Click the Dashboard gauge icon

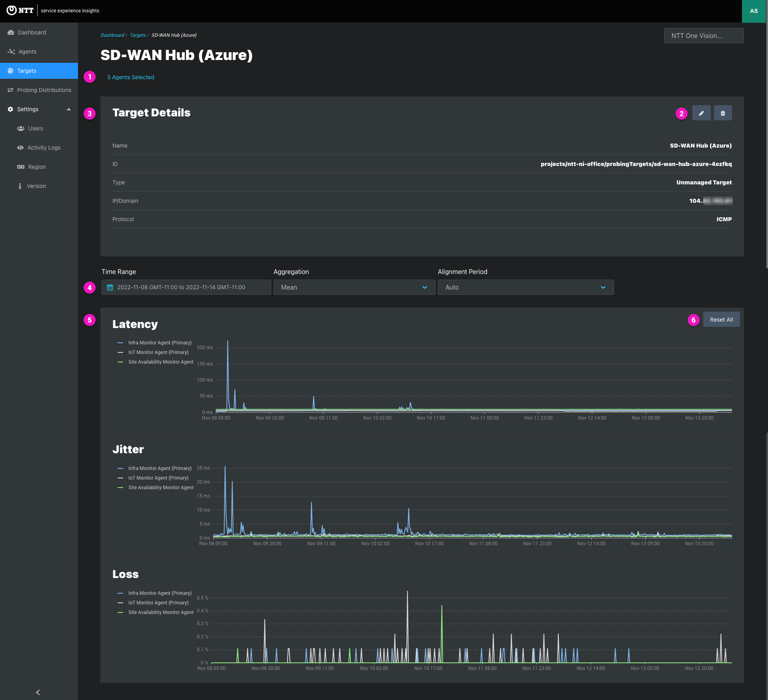point(11,32)
